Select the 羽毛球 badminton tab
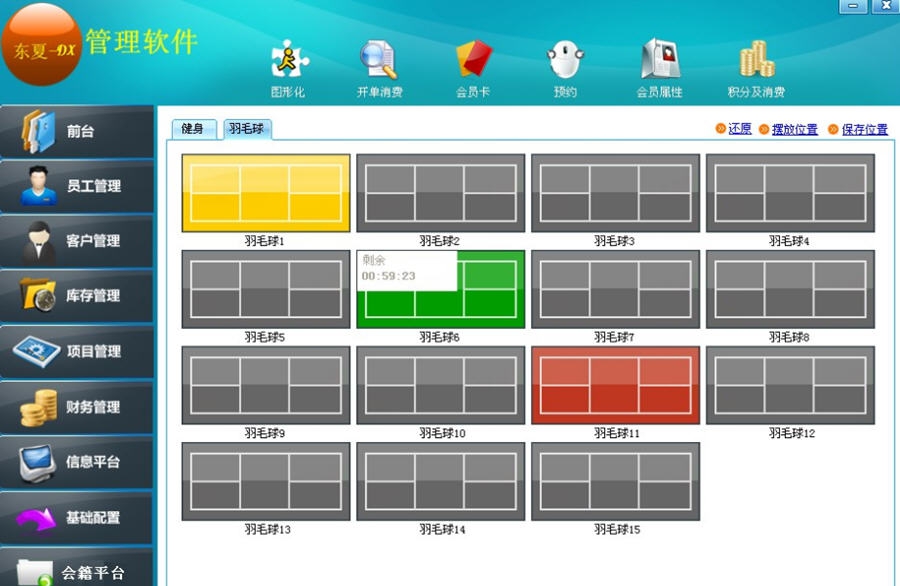The width and height of the screenshot is (900, 586). pos(248,129)
